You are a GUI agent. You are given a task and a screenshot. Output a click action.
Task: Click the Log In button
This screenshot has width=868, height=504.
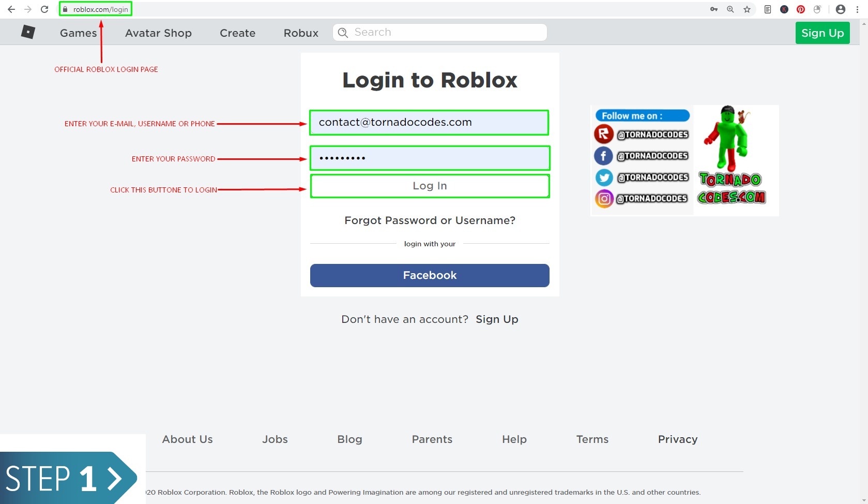click(x=430, y=186)
